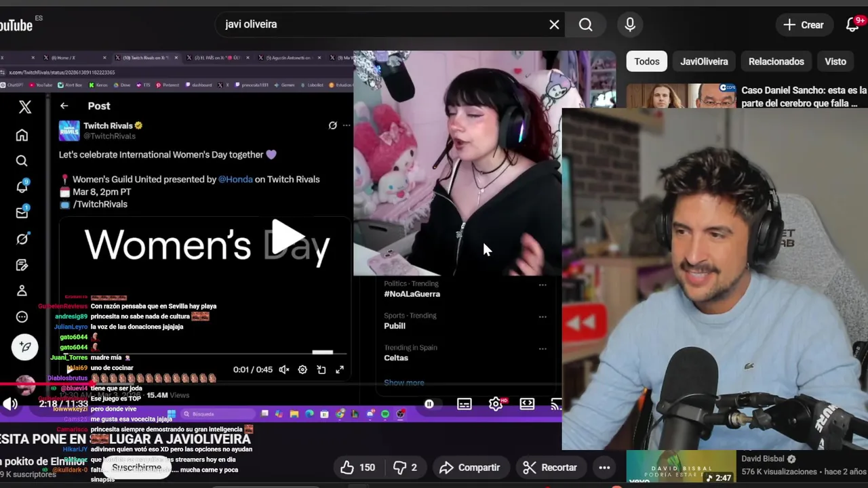
Task: Open YouTube notifications bell
Action: (x=853, y=24)
